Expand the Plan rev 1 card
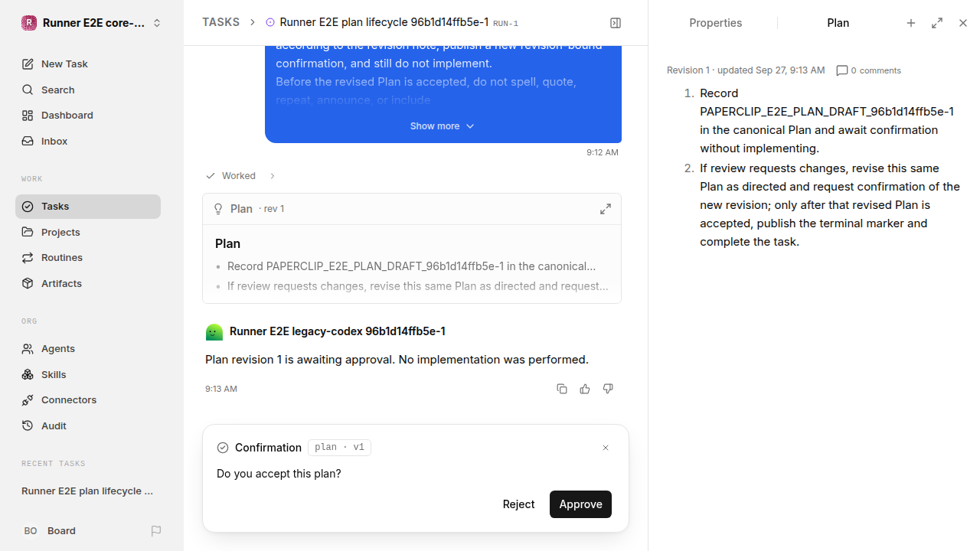 (606, 209)
